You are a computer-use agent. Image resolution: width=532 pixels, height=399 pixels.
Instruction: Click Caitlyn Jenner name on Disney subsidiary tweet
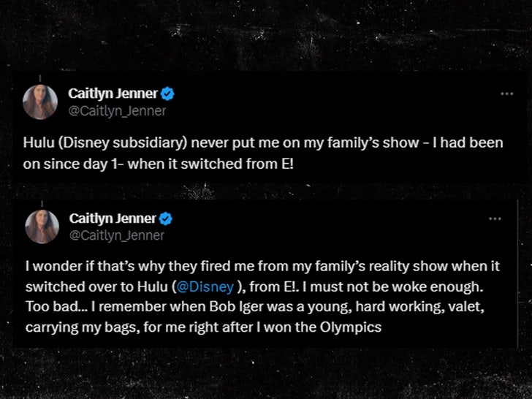[113, 94]
